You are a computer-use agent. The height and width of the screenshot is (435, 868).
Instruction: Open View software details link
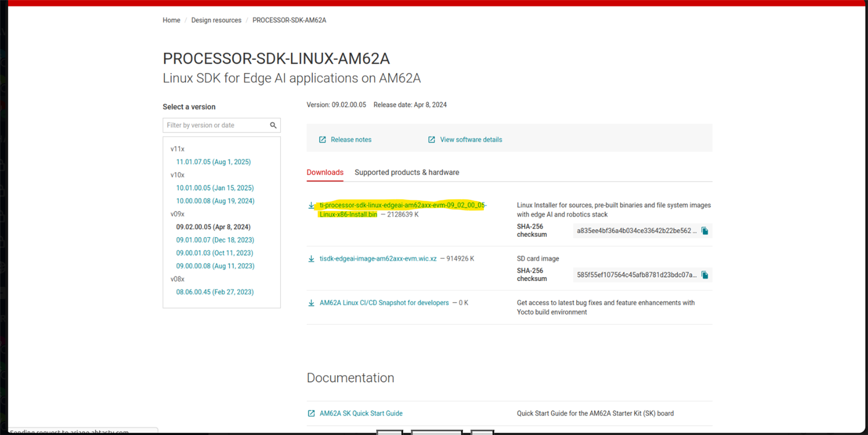(471, 140)
